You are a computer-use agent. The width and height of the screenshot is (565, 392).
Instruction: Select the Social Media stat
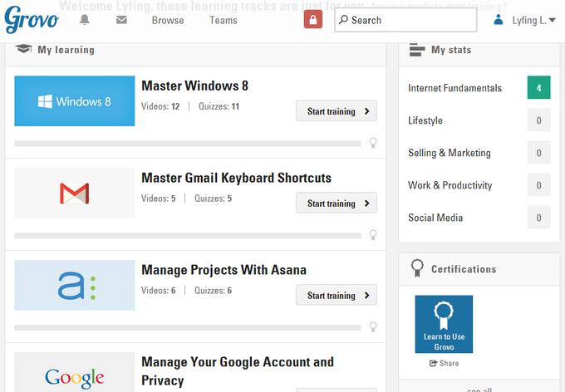tap(435, 218)
